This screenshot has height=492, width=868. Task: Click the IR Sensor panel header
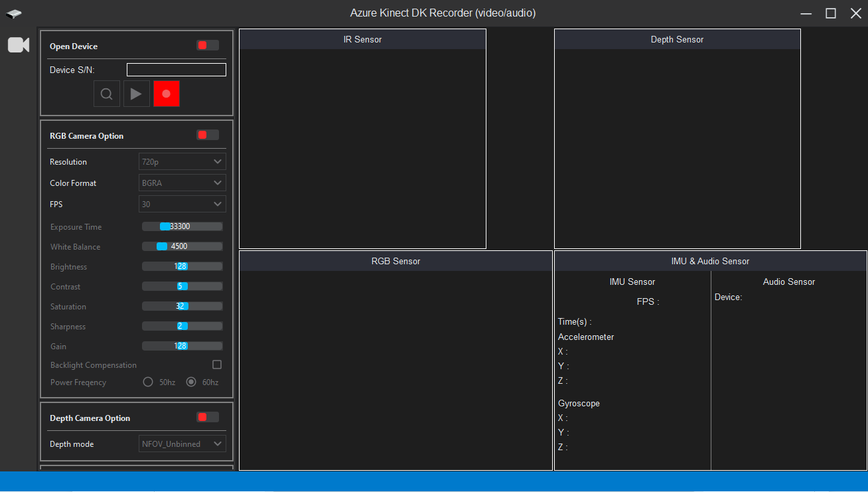coord(362,39)
